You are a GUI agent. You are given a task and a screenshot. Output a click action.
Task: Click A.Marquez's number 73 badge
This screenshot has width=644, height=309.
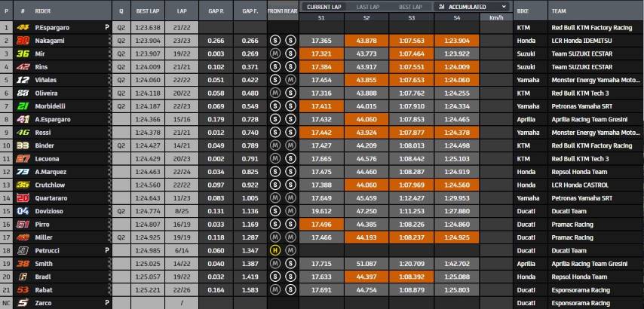click(23, 172)
